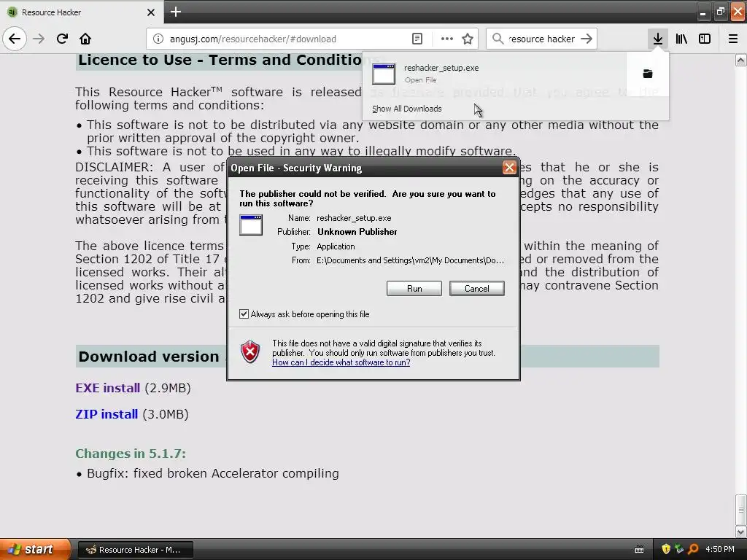Open 'How can I decide what software to run?' link

pos(341,362)
